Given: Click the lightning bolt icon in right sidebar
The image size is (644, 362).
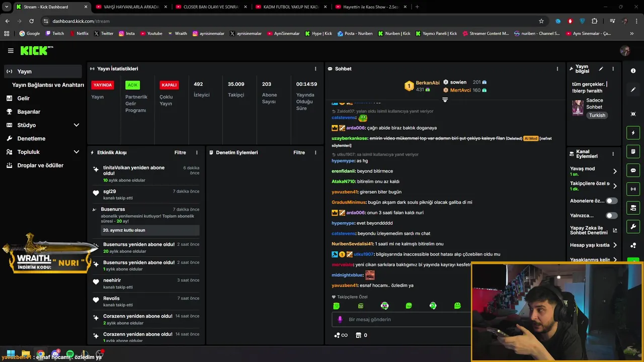Looking at the screenshot, I should [633, 133].
